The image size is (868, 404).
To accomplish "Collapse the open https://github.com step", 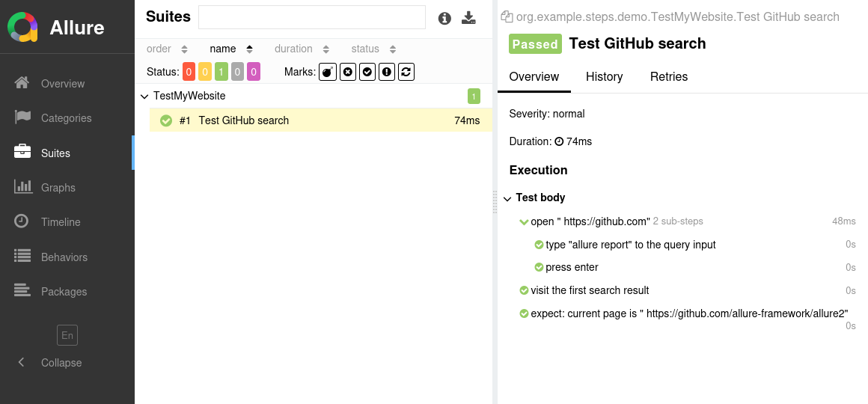I will pos(524,222).
